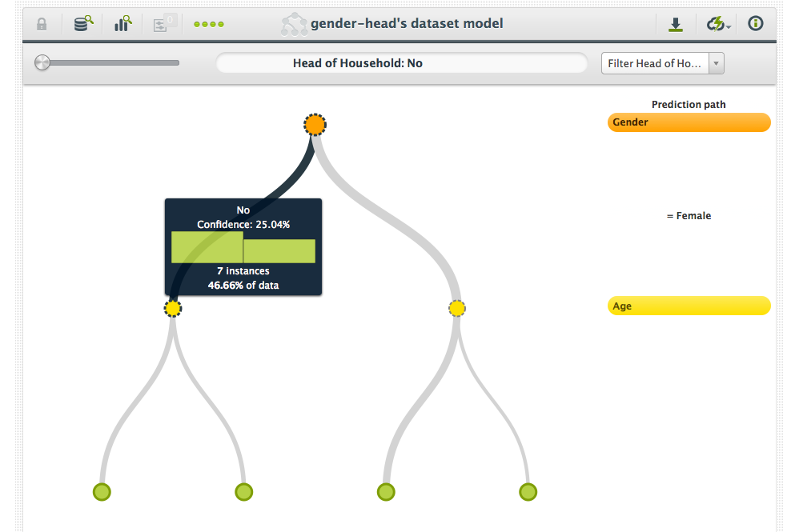
Task: Open the dataset chart view icon
Action: [x=123, y=24]
